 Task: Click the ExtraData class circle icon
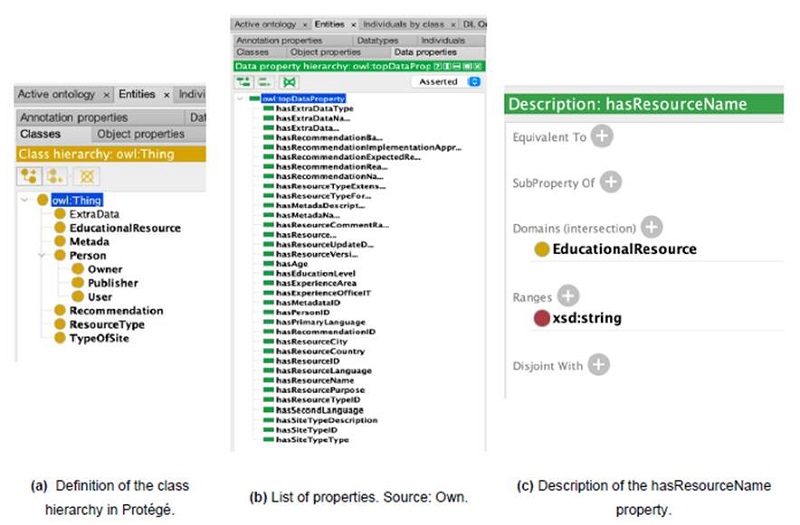point(60,214)
